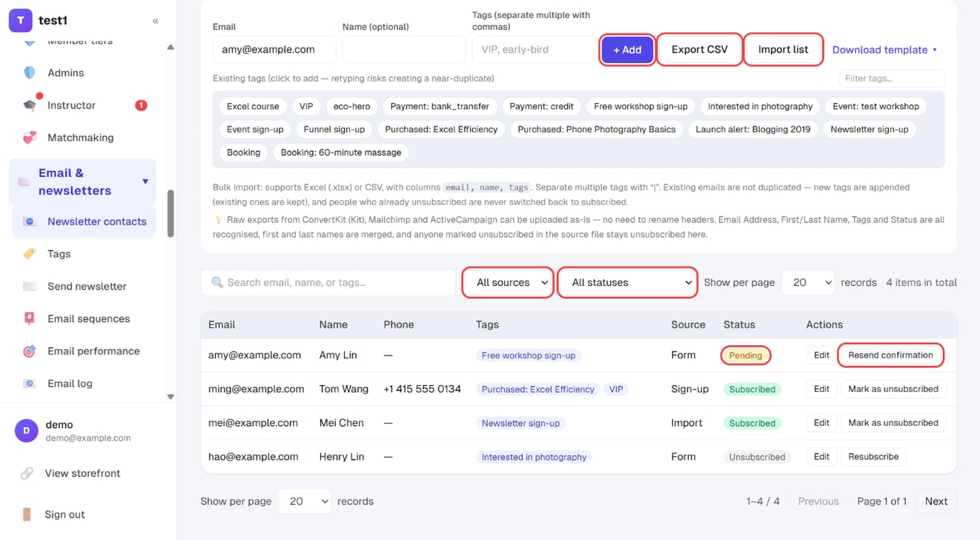The height and width of the screenshot is (540, 980).
Task: Open the All statuses filter dropdown
Action: [627, 282]
